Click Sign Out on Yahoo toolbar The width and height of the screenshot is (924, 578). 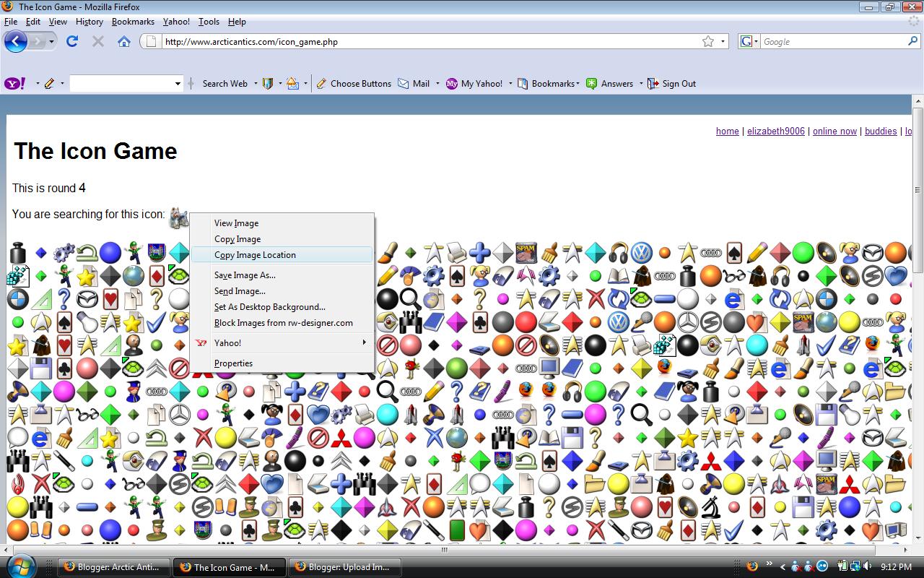pos(671,84)
